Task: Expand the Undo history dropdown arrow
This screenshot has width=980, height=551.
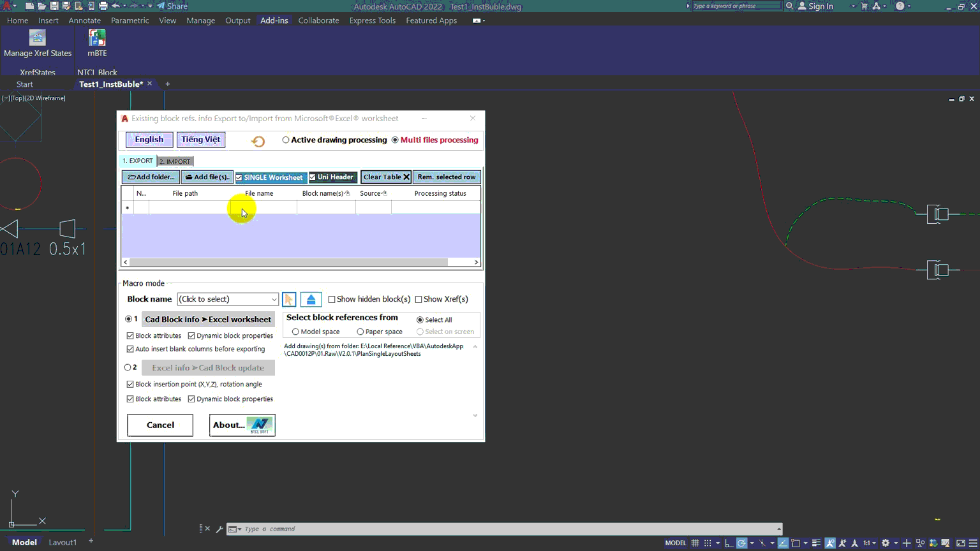Action: tap(124, 6)
